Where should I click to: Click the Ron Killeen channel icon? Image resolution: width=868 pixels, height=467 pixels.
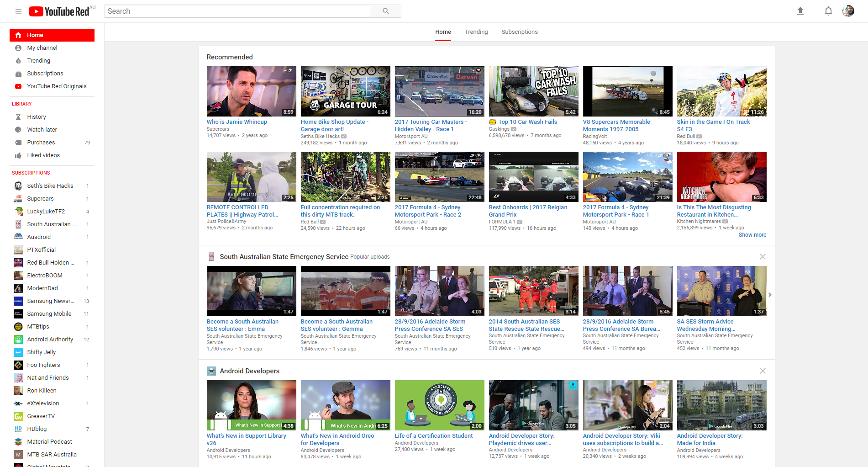tap(18, 391)
